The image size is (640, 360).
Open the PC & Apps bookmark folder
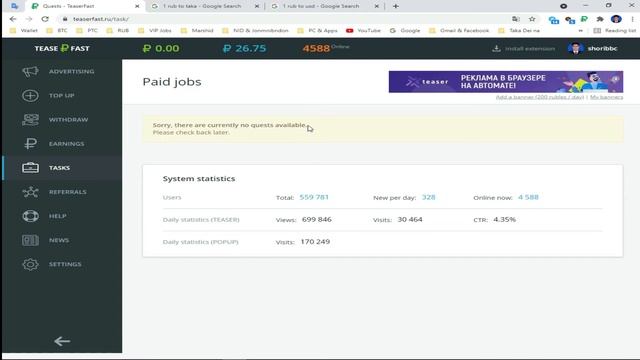[318, 31]
